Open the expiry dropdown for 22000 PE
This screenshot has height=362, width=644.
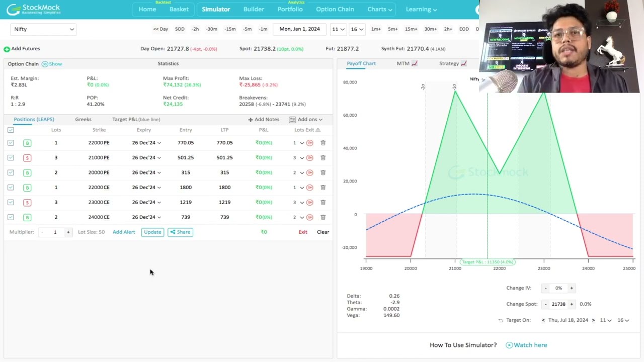[146, 143]
